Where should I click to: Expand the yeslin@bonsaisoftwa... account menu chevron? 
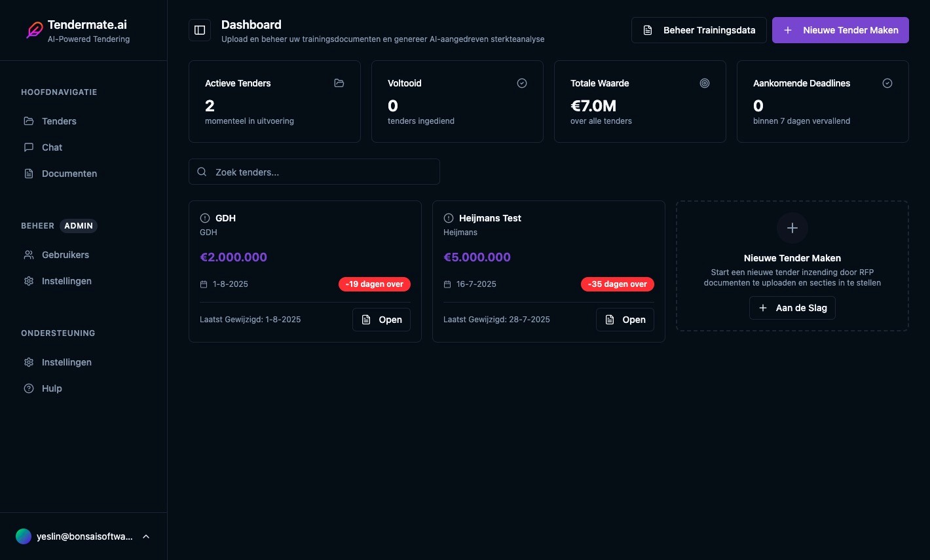pyautogui.click(x=146, y=536)
